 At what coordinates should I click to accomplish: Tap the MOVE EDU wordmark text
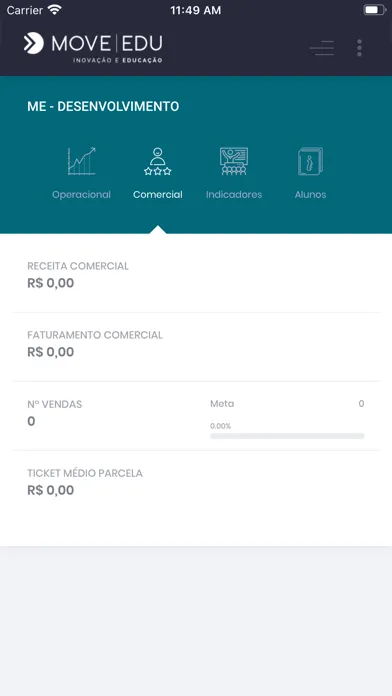[x=107, y=44]
